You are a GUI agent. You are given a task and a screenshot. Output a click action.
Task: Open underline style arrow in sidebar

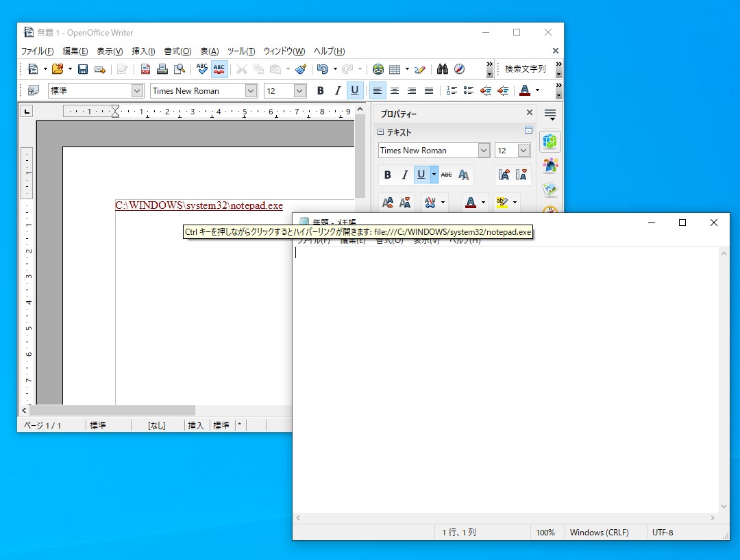pos(434,175)
